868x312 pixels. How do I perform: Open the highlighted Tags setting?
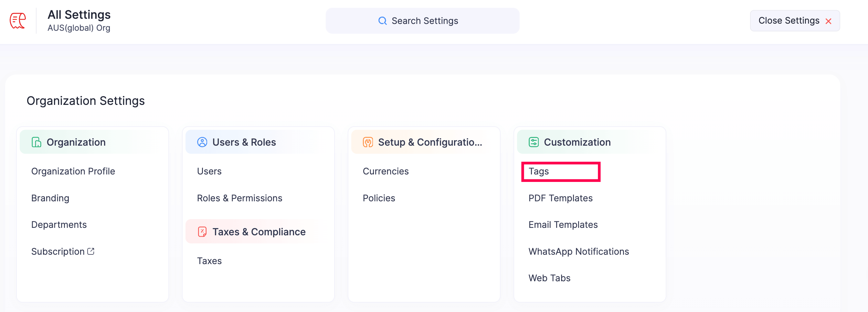tap(539, 171)
